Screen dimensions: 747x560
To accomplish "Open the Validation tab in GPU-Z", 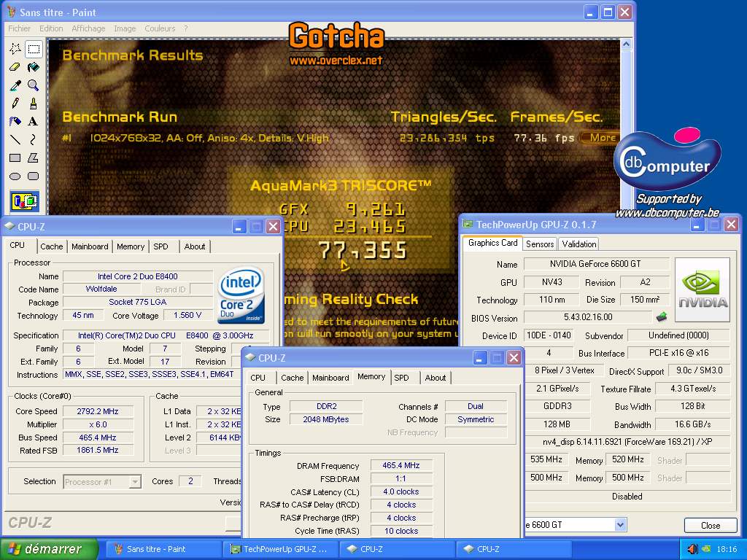I will pyautogui.click(x=578, y=244).
